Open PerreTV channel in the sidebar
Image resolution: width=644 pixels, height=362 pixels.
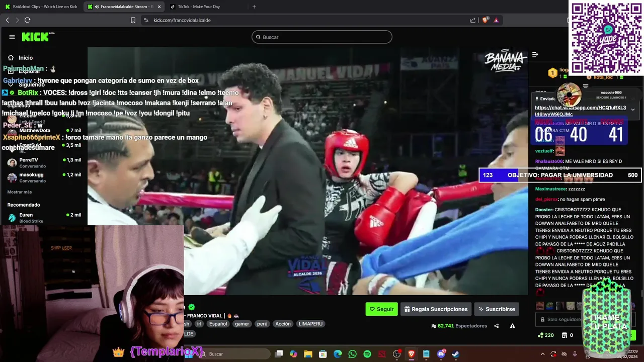(44, 162)
